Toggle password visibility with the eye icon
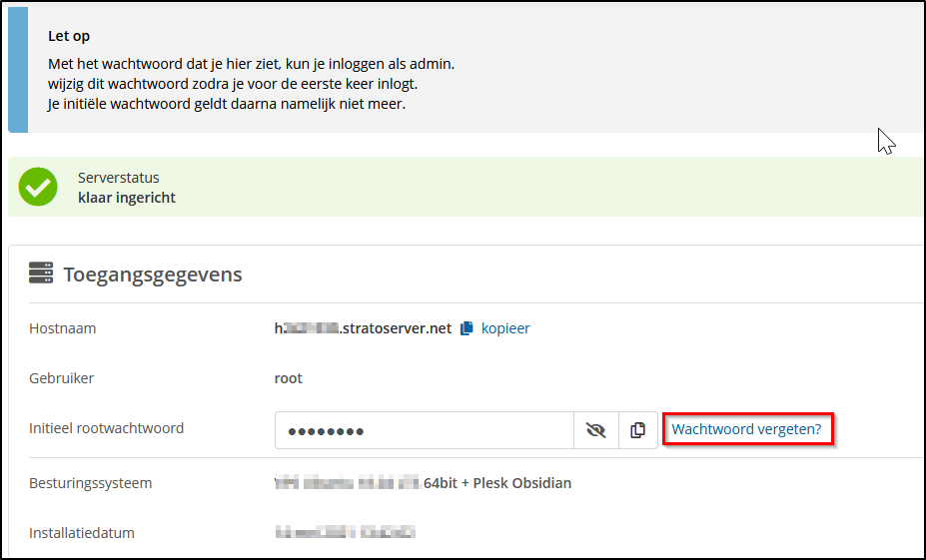Screen dimensions: 926x560 [596, 430]
